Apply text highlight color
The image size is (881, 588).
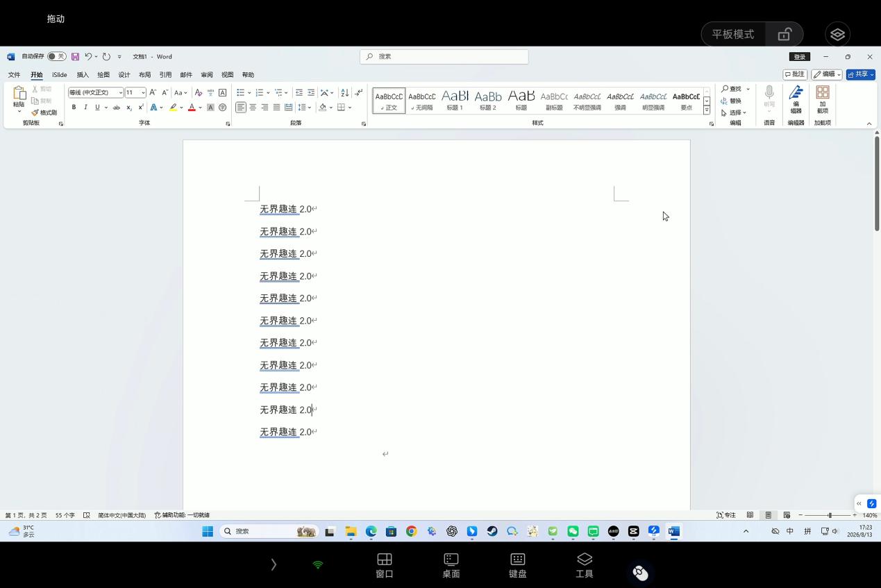click(173, 108)
